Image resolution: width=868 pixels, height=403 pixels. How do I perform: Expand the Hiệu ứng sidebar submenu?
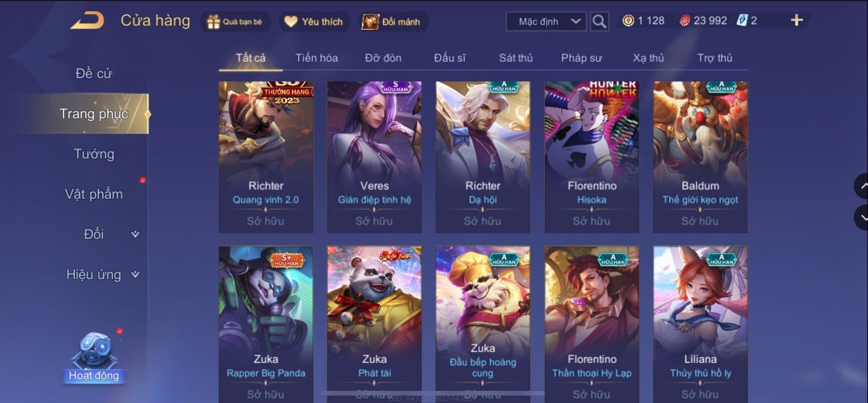point(135,275)
